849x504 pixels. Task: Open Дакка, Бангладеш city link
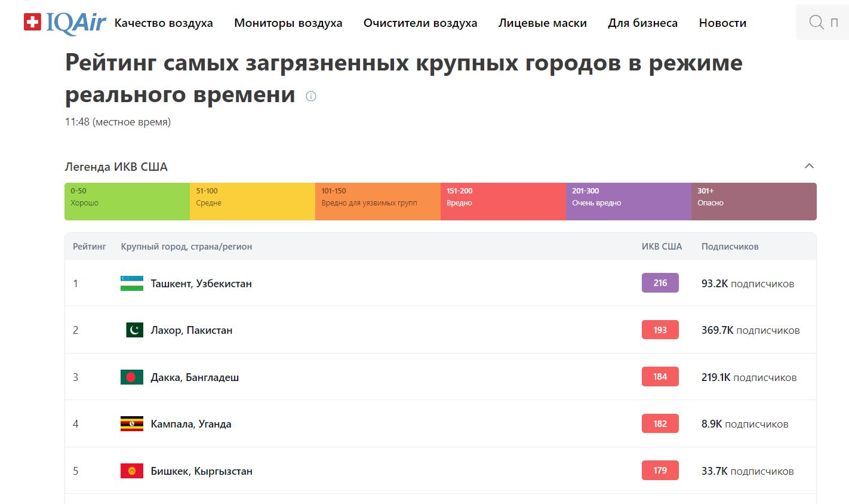(x=195, y=377)
